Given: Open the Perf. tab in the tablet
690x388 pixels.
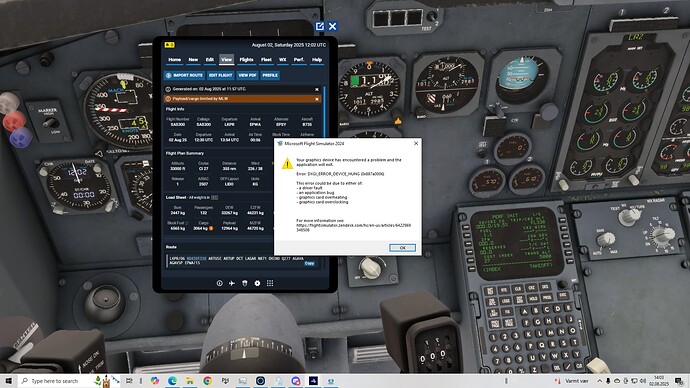Looking at the screenshot, I should pos(299,59).
